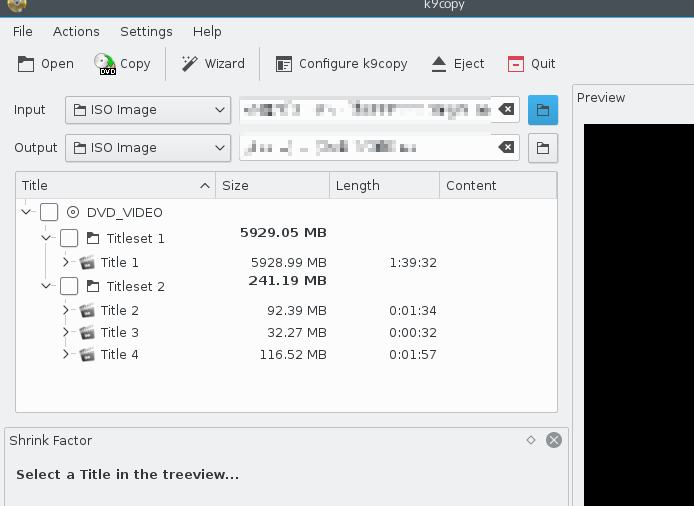Quit the k9copy application
The height and width of the screenshot is (506, 694).
(532, 64)
